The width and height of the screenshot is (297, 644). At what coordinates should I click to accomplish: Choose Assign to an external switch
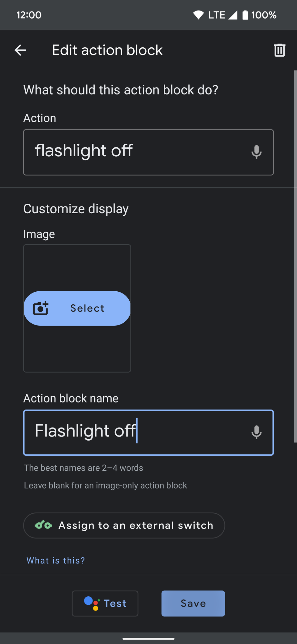124,525
